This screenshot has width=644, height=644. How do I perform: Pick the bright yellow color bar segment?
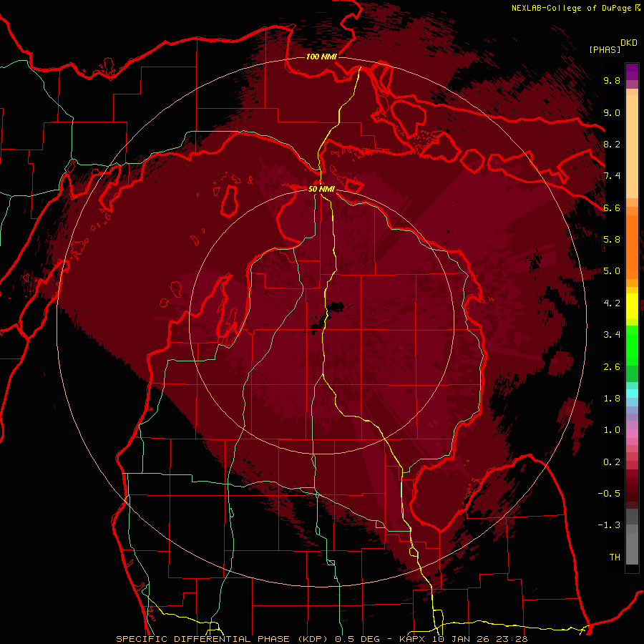(x=632, y=306)
